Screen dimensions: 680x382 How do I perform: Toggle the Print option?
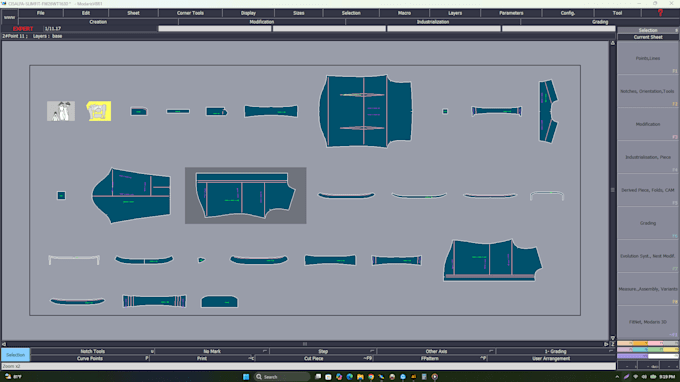click(202, 359)
